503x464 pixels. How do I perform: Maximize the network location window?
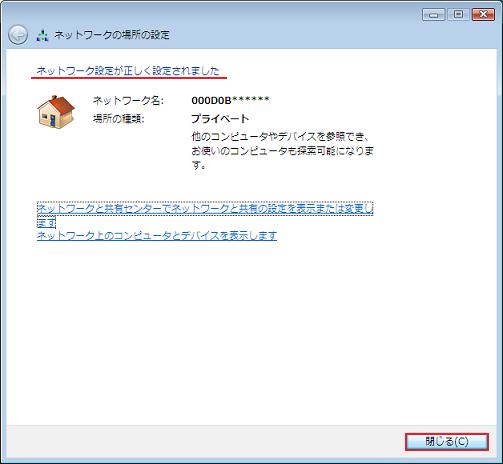[459, 15]
